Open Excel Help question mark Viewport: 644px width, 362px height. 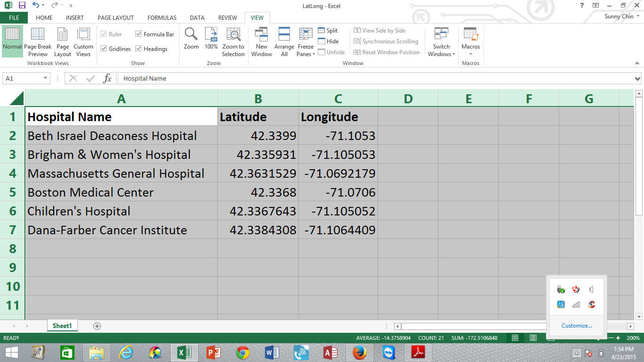coord(582,6)
